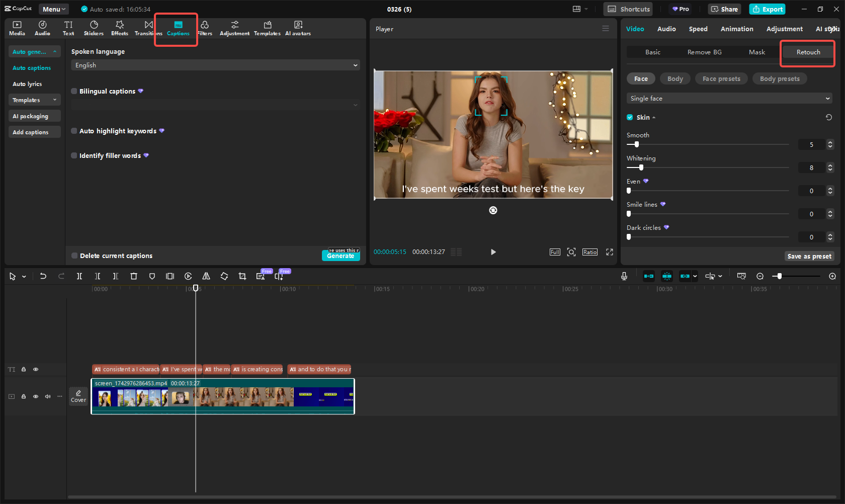Enable Auto highlight keywords
The height and width of the screenshot is (504, 845).
pyautogui.click(x=73, y=131)
